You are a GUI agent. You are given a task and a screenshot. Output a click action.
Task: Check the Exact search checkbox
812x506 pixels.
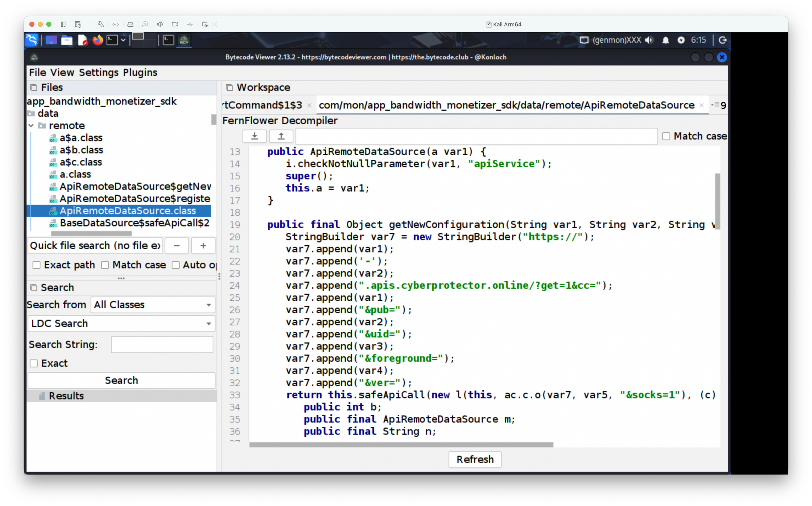pyautogui.click(x=34, y=364)
